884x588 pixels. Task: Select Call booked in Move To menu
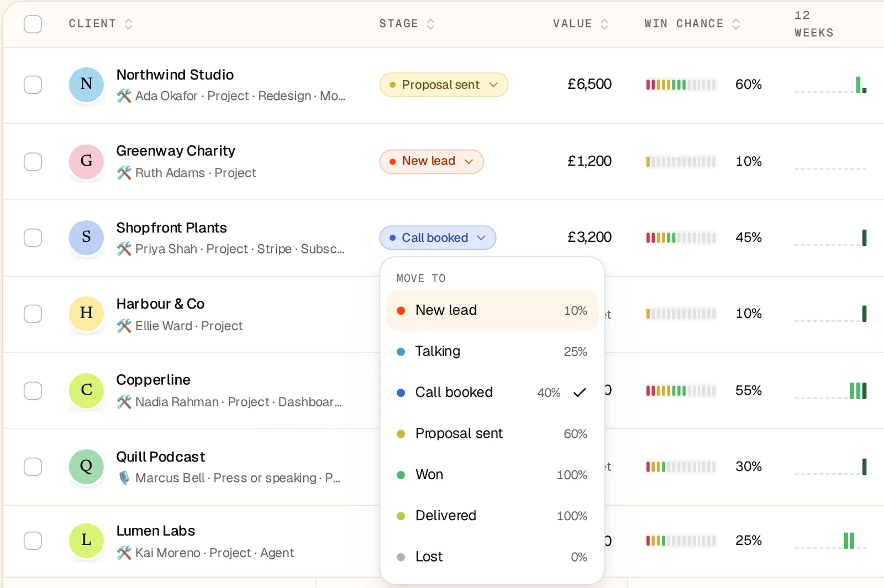(492, 393)
